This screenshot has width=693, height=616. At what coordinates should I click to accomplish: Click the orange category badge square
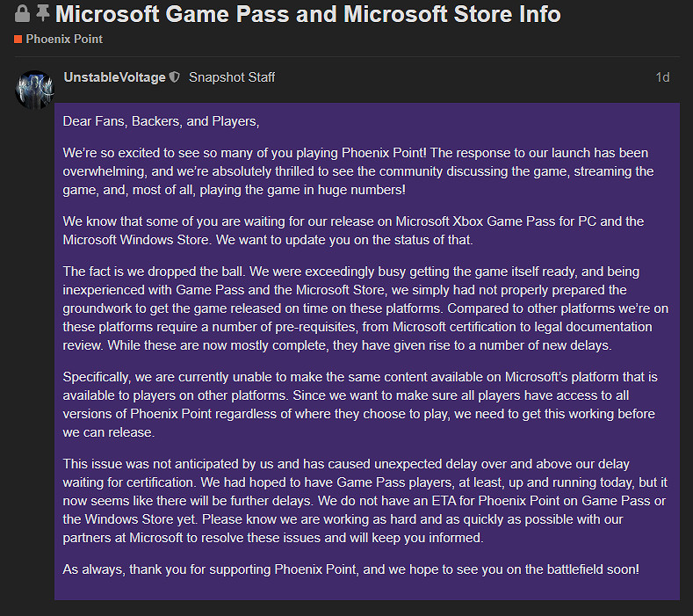pos(18,40)
